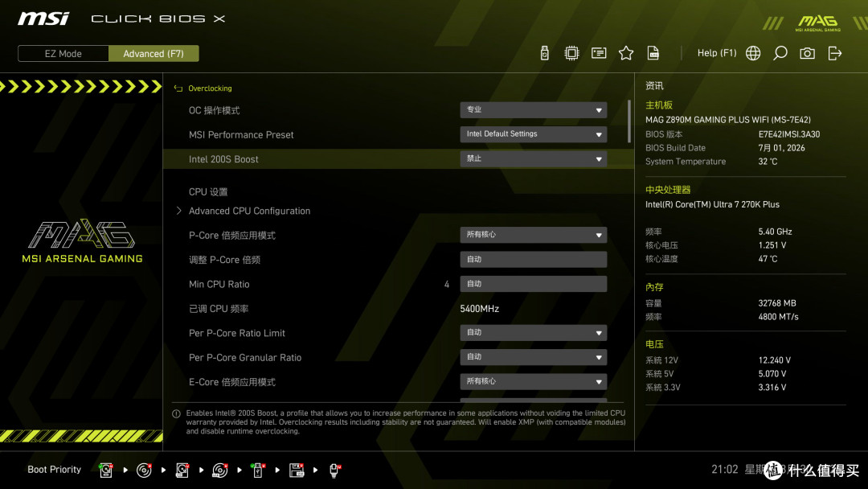Select second boot device optical disc icon
The image size is (868, 489).
(x=144, y=471)
